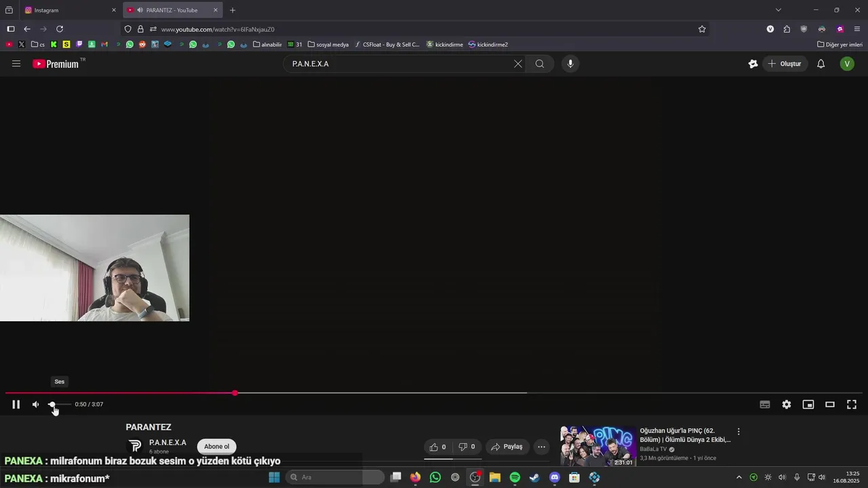Open the CSFloat - Buy & Sell bookmark

(387, 45)
